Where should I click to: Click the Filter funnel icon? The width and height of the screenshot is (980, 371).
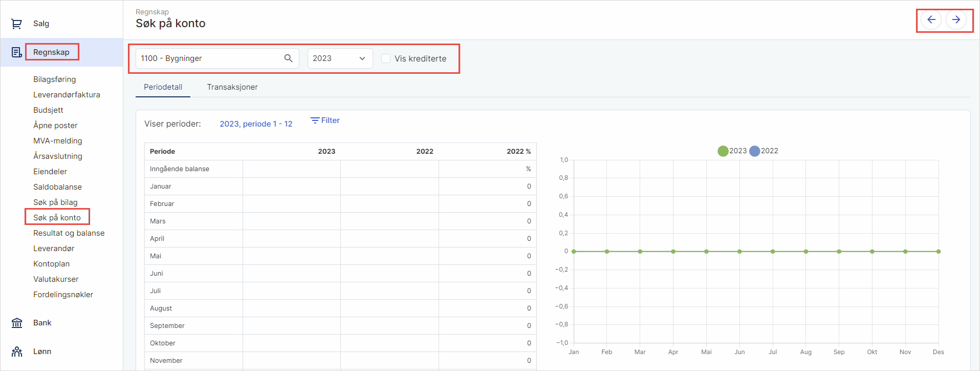(x=315, y=120)
